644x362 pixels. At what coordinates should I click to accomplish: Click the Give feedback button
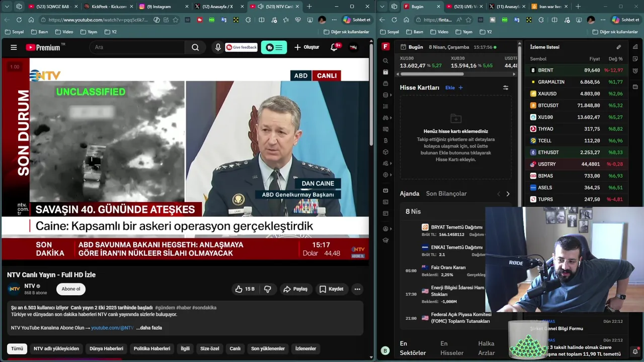tap(242, 47)
